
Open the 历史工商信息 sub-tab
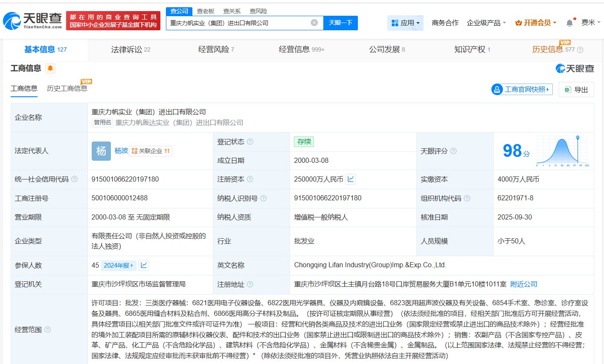[x=67, y=89]
